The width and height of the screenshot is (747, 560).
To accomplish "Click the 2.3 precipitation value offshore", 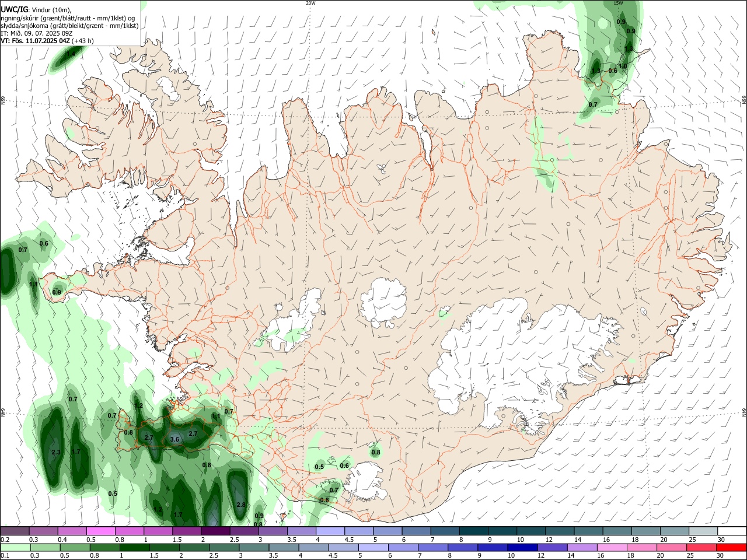I will pyautogui.click(x=56, y=452).
